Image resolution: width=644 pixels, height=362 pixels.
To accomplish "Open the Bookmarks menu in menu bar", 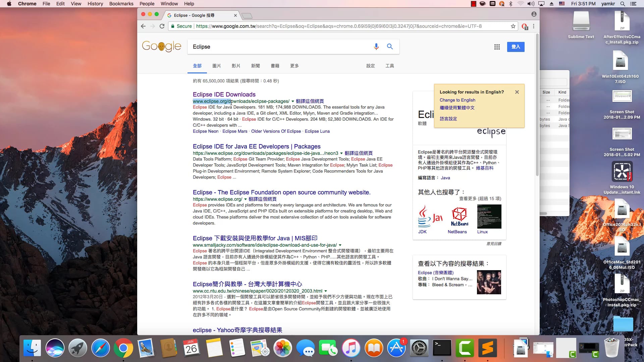I will pyautogui.click(x=121, y=4).
